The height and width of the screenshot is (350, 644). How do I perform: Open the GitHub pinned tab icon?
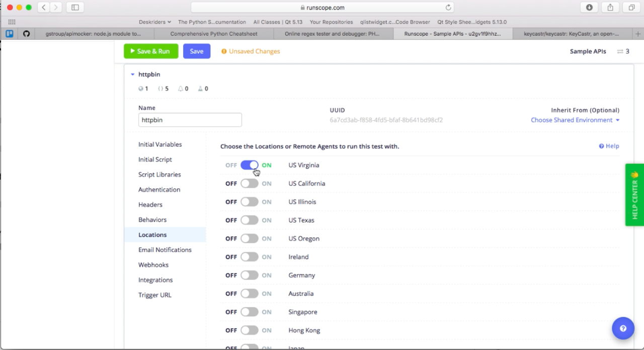tap(26, 34)
